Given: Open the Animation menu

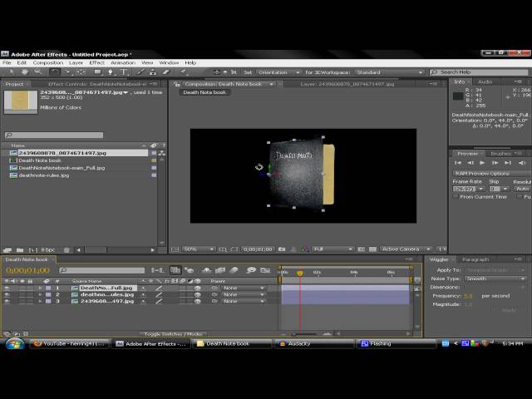Looking at the screenshot, I should coord(123,63).
